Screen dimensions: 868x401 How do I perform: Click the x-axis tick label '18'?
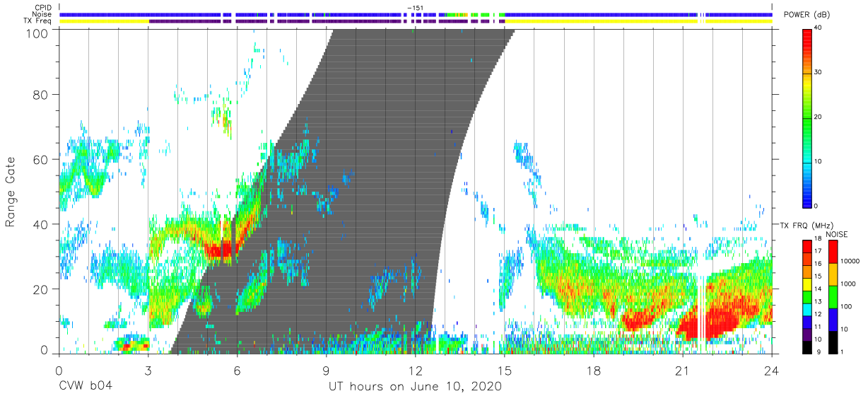pos(593,370)
